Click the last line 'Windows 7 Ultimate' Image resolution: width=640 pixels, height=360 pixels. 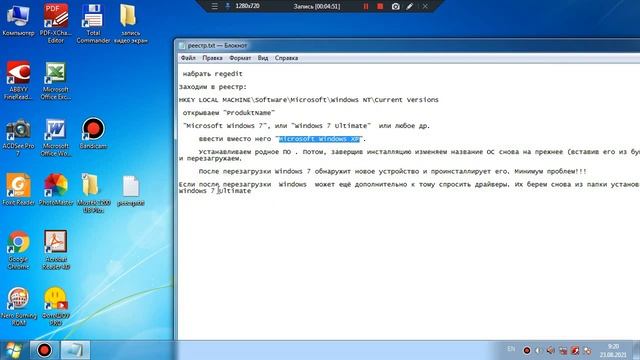215,191
